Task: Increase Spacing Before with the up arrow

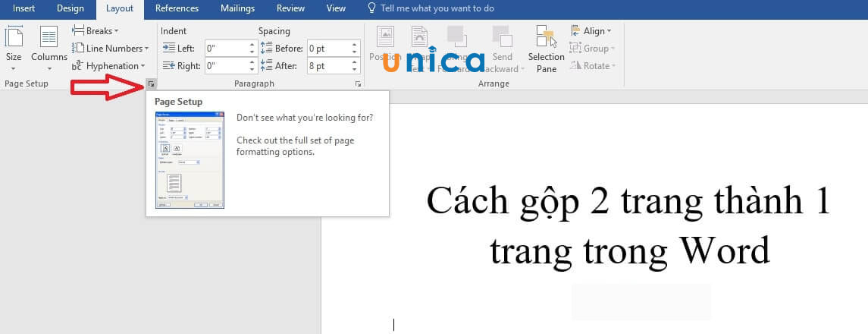Action: (x=354, y=45)
